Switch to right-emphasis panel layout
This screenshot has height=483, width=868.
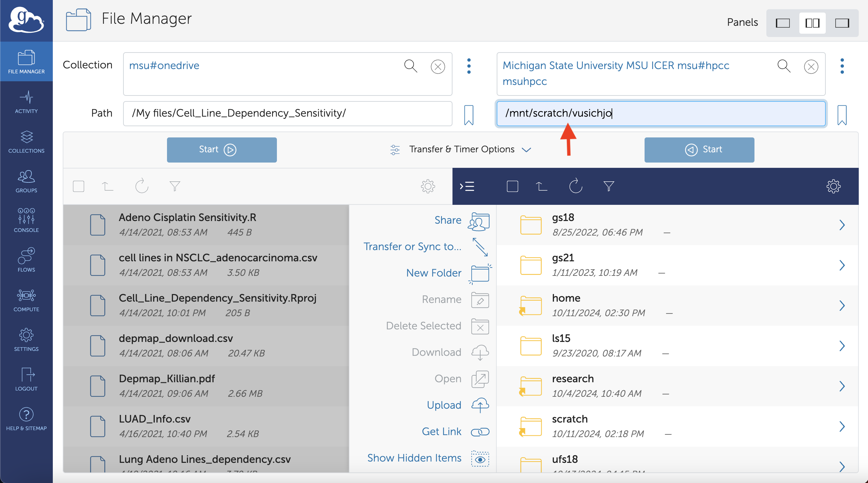(842, 23)
